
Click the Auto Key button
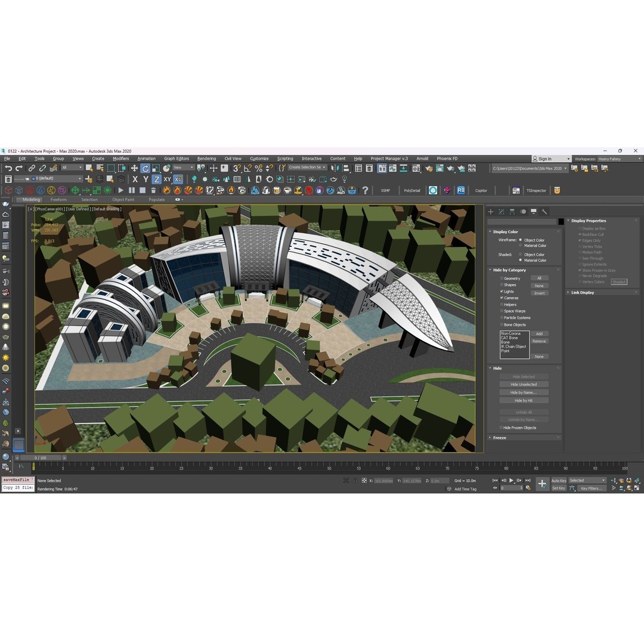point(559,481)
